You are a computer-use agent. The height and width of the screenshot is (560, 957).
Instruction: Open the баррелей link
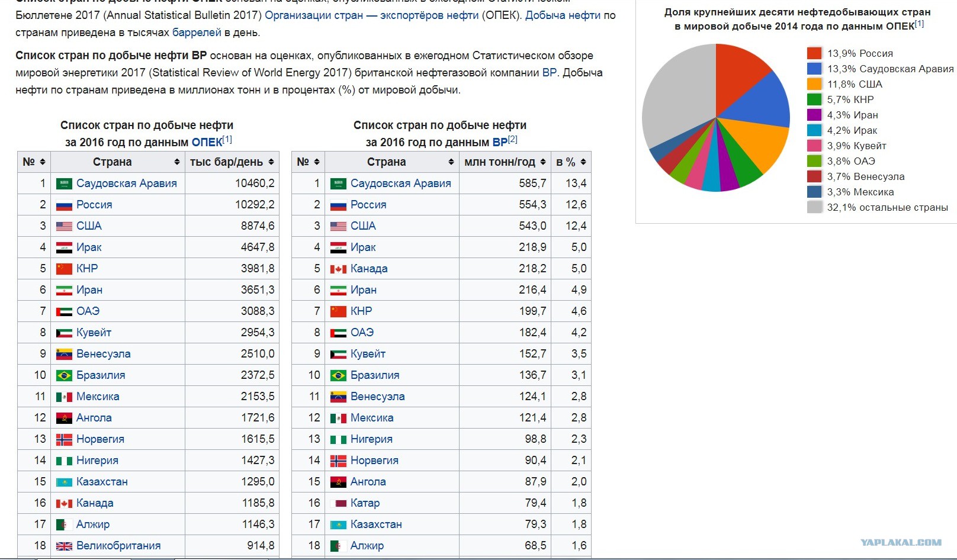tap(197, 32)
